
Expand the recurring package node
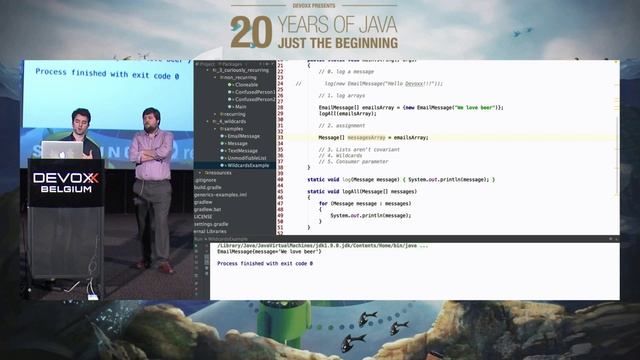click(x=216, y=114)
